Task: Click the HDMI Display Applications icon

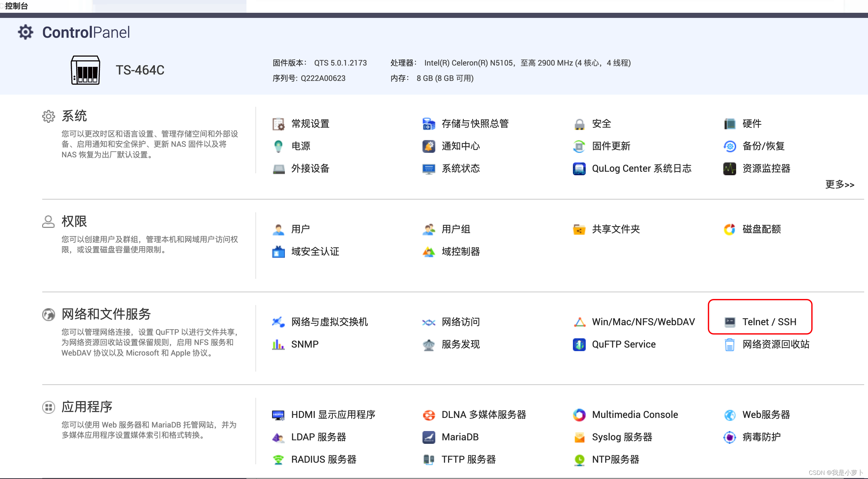Action: (x=278, y=415)
